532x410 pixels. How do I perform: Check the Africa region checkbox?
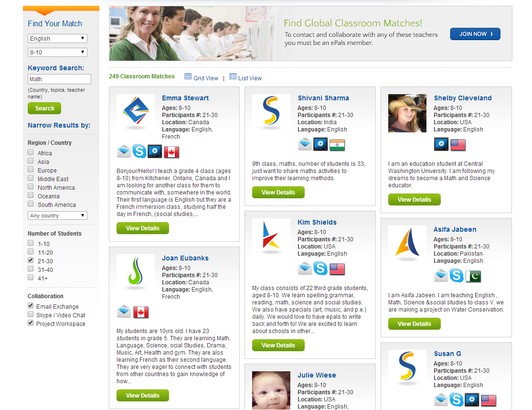(31, 152)
